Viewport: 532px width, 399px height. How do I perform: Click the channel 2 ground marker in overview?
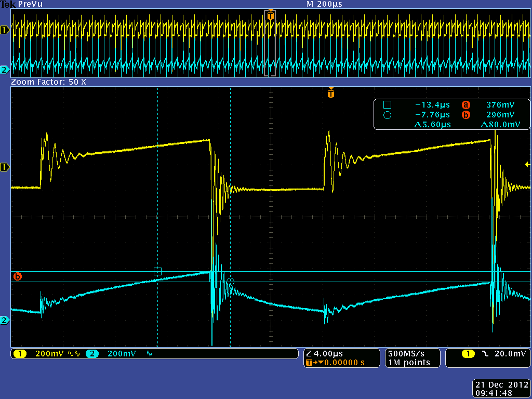tap(4, 70)
